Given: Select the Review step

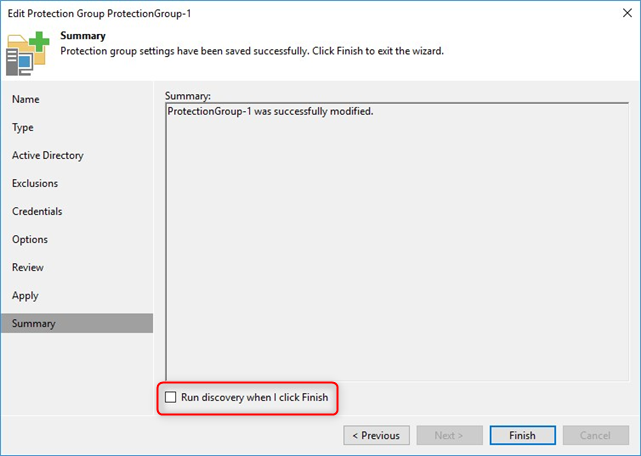Looking at the screenshot, I should pos(28,268).
